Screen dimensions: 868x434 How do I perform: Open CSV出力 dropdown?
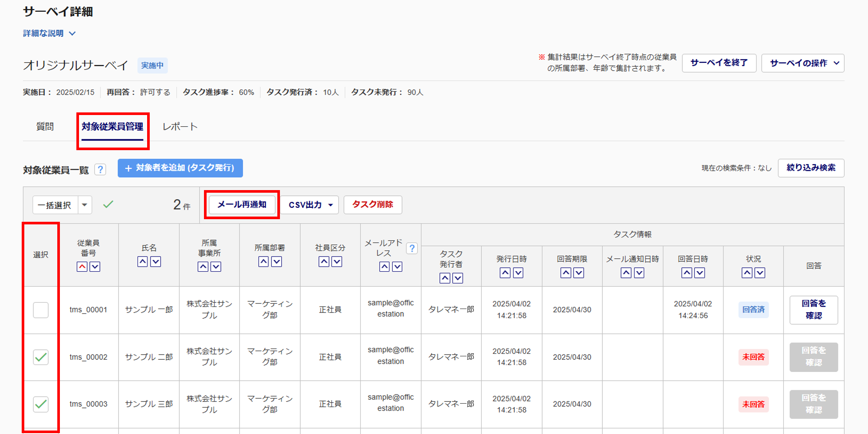pos(310,205)
